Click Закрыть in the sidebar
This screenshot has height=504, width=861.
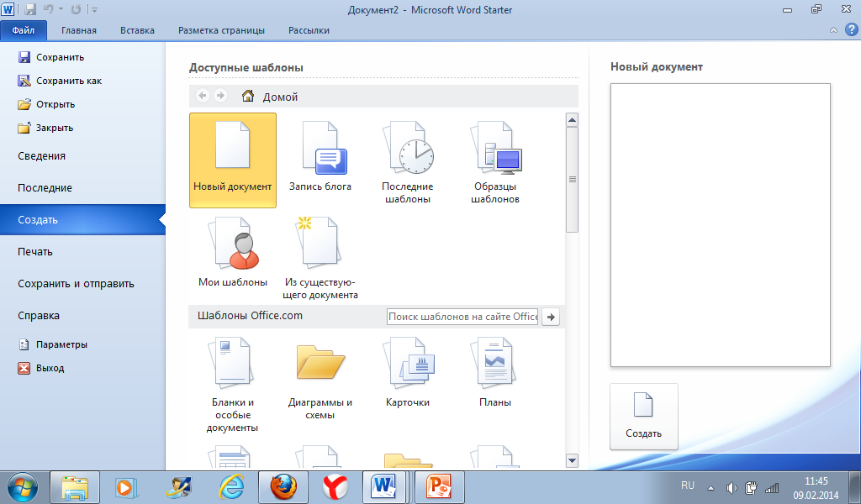point(45,128)
